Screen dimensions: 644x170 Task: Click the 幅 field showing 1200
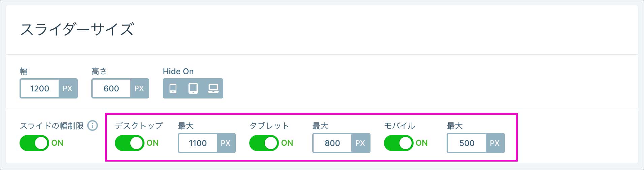(40, 88)
